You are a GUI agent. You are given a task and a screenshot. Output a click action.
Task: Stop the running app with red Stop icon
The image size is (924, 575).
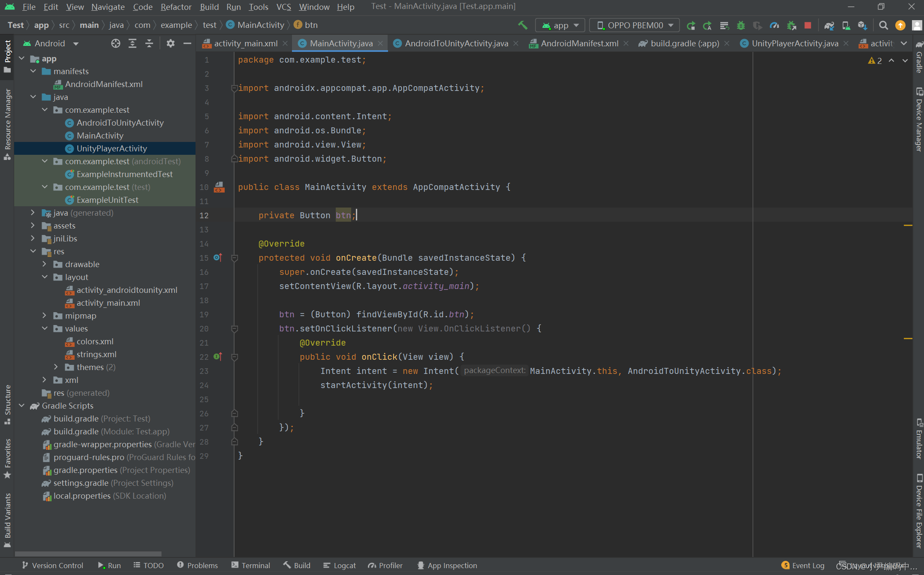click(808, 25)
